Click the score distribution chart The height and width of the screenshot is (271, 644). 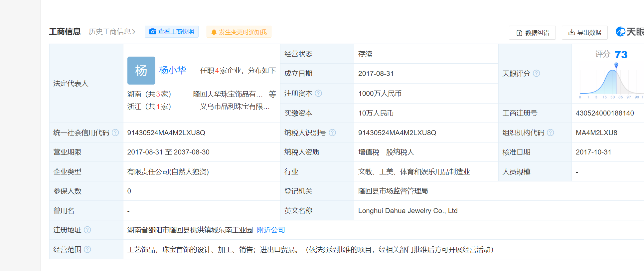pos(611,82)
